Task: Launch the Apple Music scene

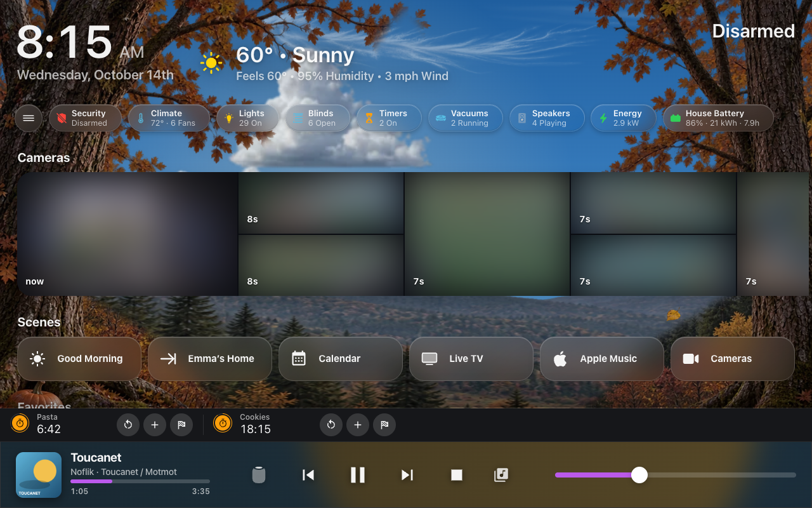Action: pyautogui.click(x=602, y=359)
